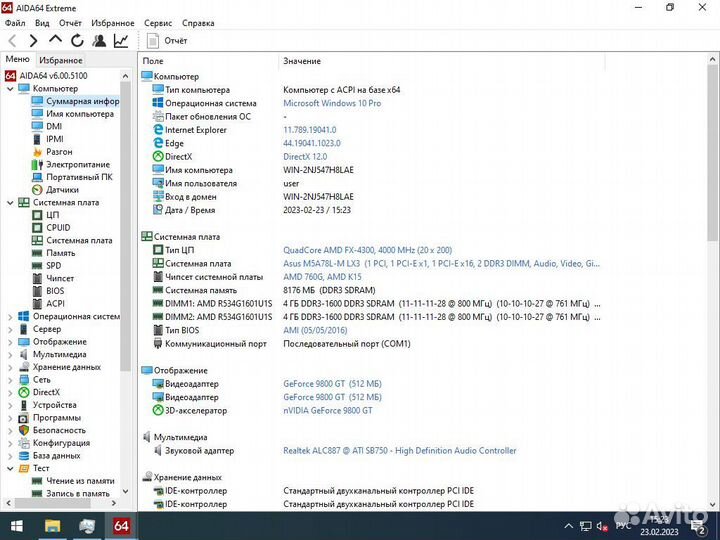The width and height of the screenshot is (720, 540).
Task: Click the ЦП processor icon in tree
Action: point(38,215)
